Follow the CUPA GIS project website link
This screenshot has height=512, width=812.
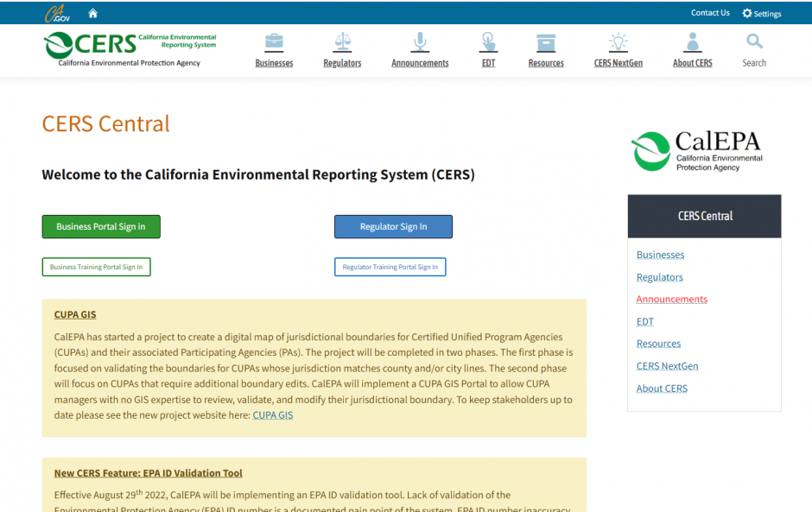(x=272, y=415)
